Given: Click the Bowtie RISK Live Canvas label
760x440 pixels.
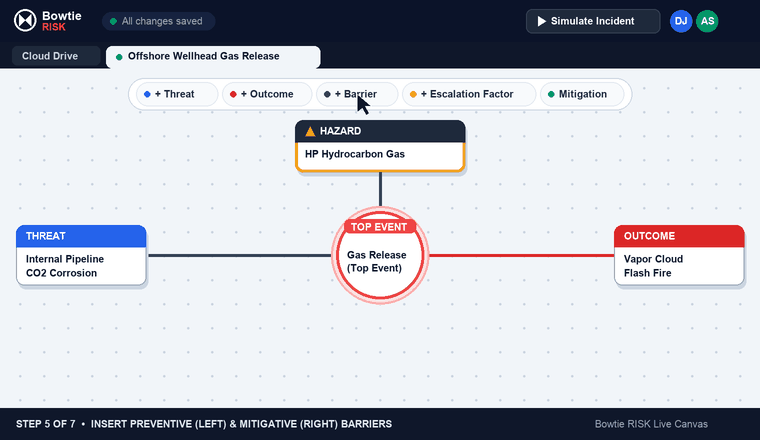Looking at the screenshot, I should point(651,424).
